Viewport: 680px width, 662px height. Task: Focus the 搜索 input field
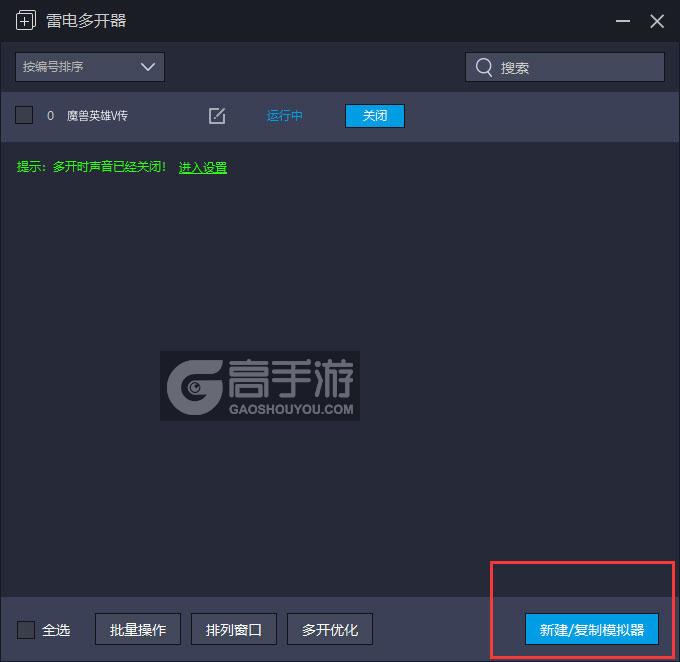pos(565,67)
